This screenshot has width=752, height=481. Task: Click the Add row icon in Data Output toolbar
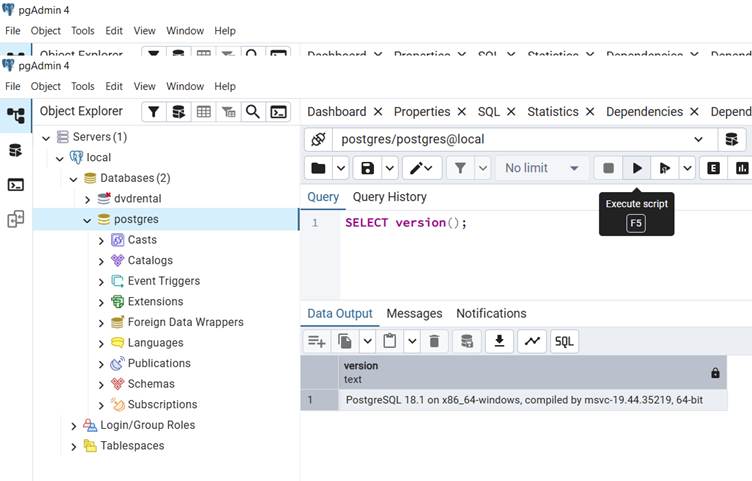click(x=317, y=341)
